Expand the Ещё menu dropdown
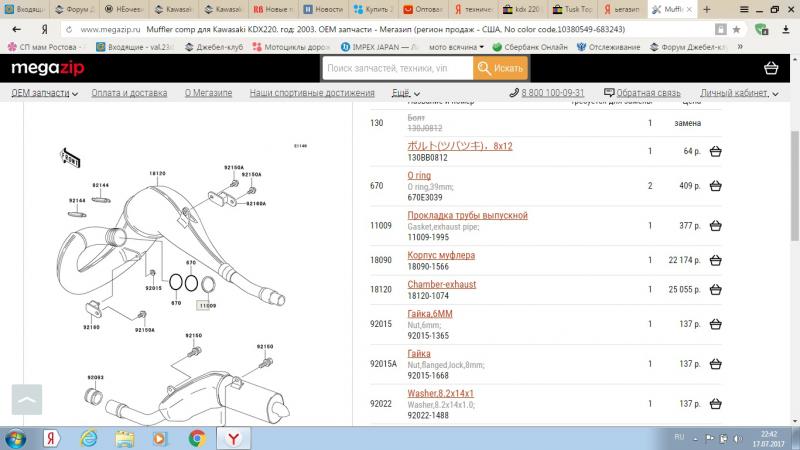Viewport: 800px width, 450px height. 406,93
